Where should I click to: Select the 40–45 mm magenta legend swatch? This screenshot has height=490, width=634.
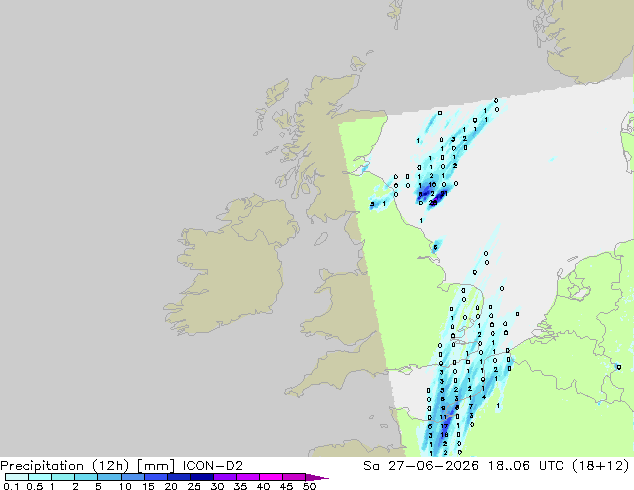point(271,477)
